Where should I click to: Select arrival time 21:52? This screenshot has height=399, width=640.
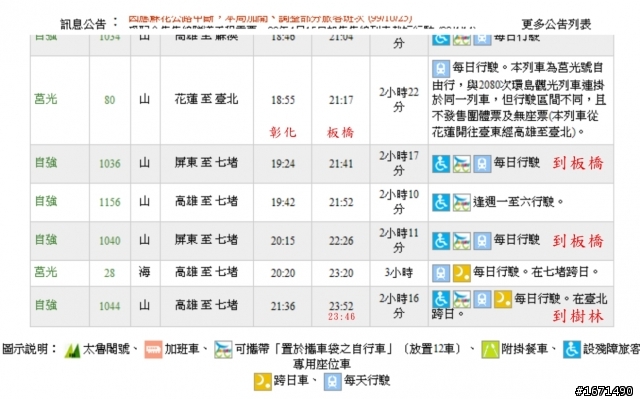(x=341, y=202)
